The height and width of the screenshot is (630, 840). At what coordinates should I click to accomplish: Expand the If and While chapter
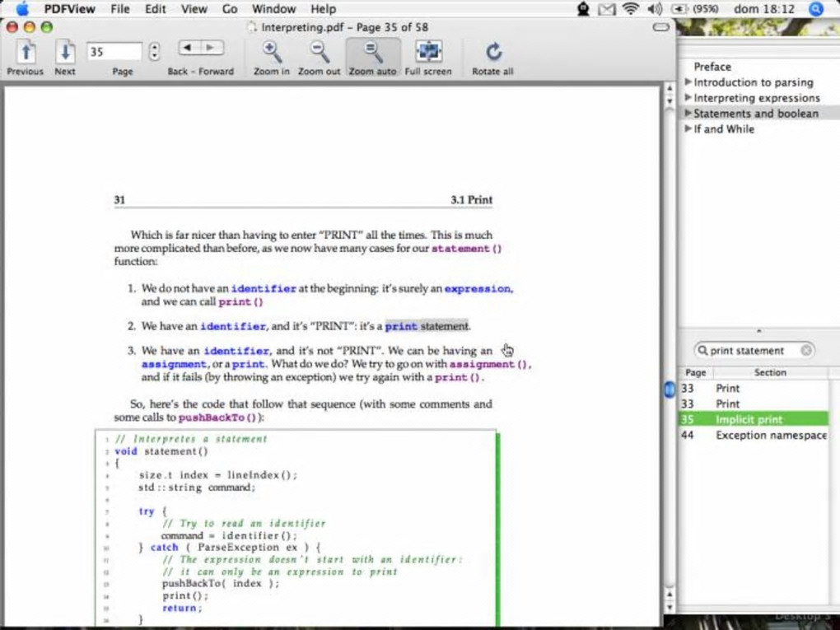point(688,129)
